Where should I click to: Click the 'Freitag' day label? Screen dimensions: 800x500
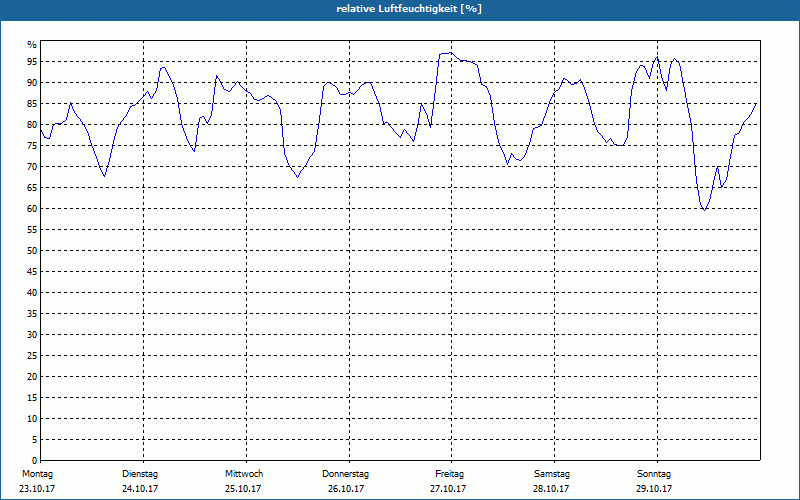[x=449, y=474]
